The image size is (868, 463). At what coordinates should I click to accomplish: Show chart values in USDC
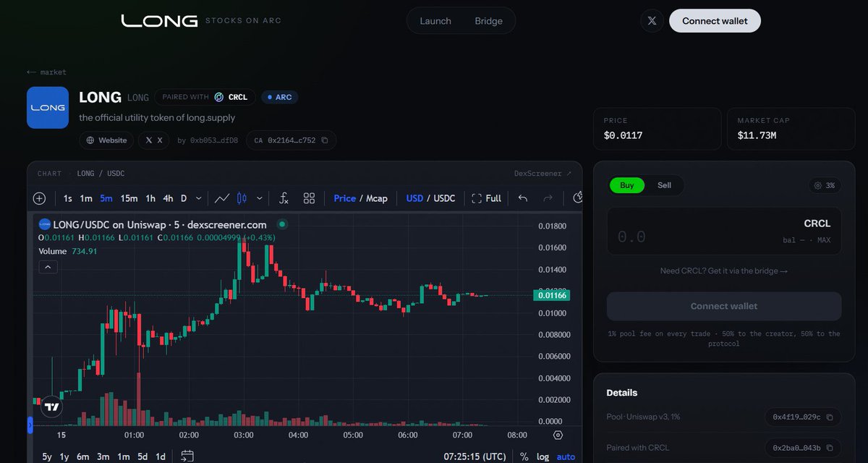(444, 198)
